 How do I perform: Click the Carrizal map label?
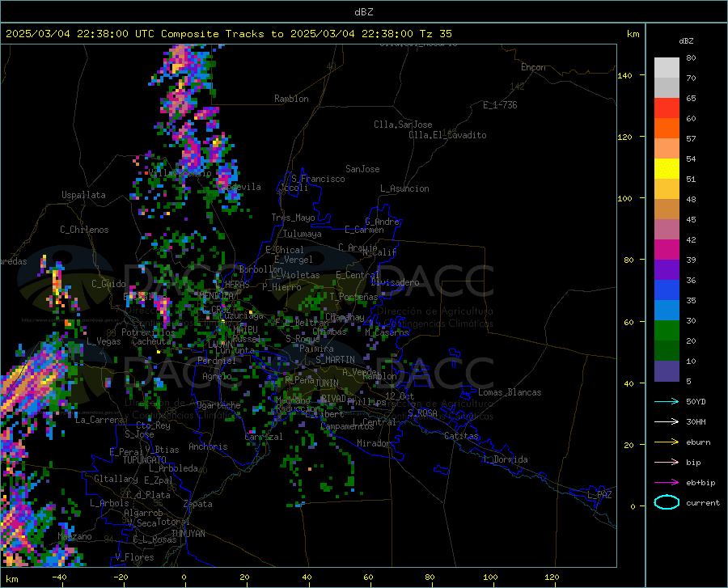click(264, 437)
